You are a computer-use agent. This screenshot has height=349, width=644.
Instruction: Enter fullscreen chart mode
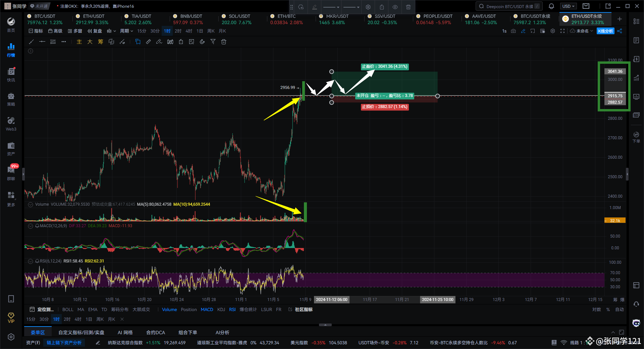pos(563,31)
